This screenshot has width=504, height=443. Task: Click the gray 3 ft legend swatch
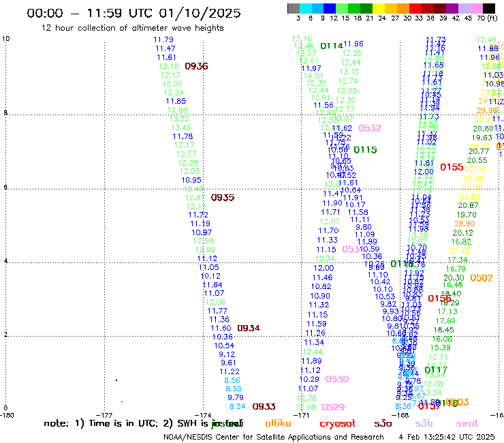tap(294, 8)
